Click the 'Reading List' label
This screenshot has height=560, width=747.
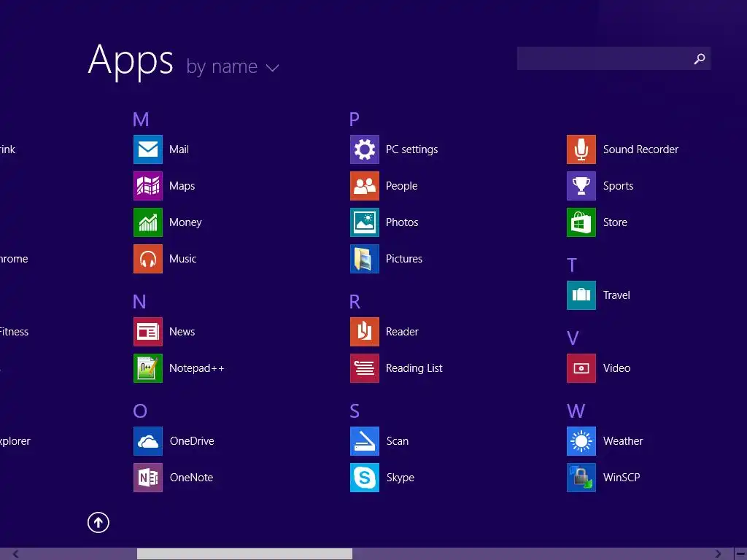(x=414, y=368)
